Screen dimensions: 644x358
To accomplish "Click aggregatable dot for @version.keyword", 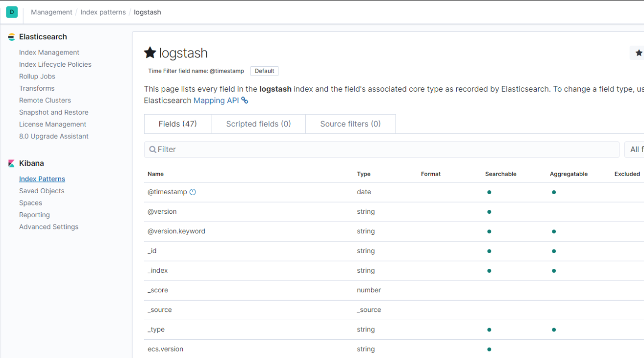I will [x=554, y=231].
